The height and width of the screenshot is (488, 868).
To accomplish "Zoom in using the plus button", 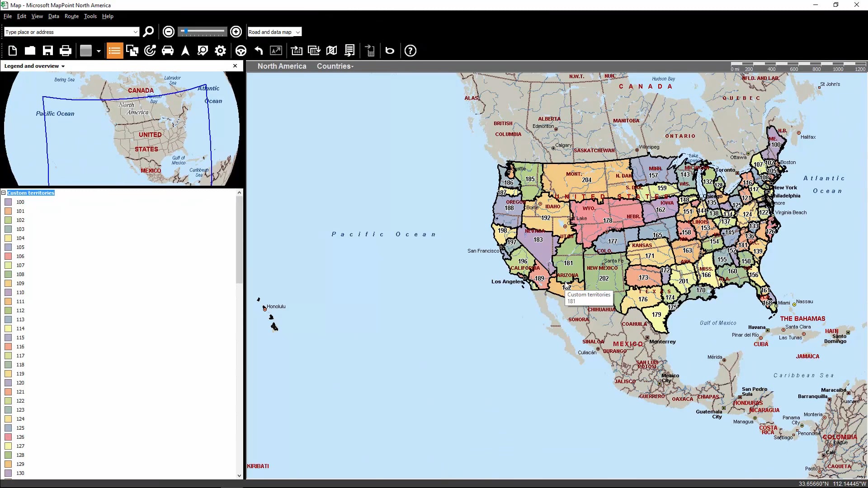I will [x=236, y=32].
